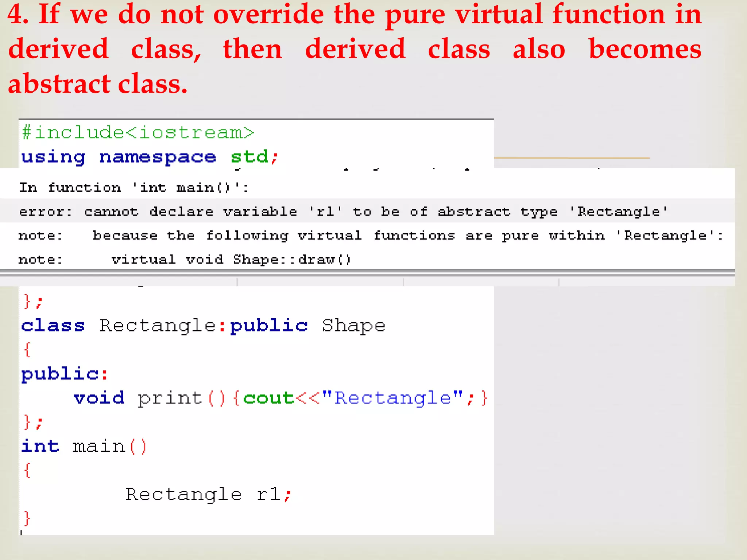
Task: Click the words 'abstract class.' in heading
Action: [98, 84]
